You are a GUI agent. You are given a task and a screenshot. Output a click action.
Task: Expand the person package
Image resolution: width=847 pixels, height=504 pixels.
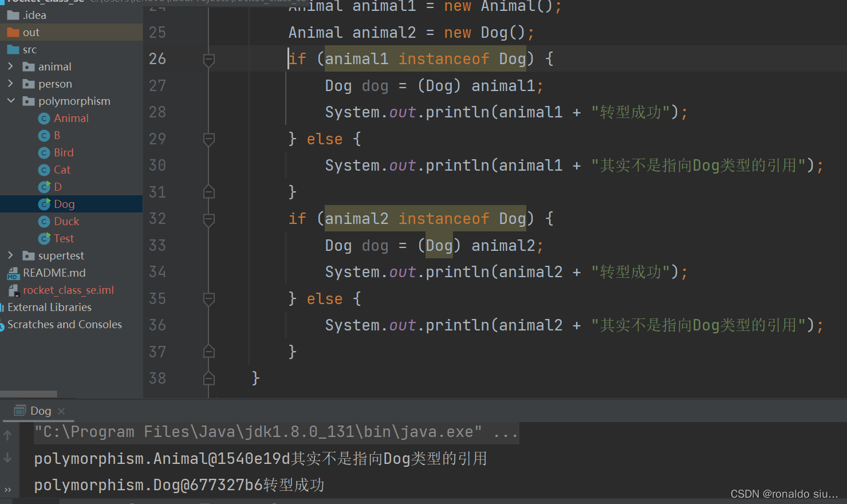[10, 84]
